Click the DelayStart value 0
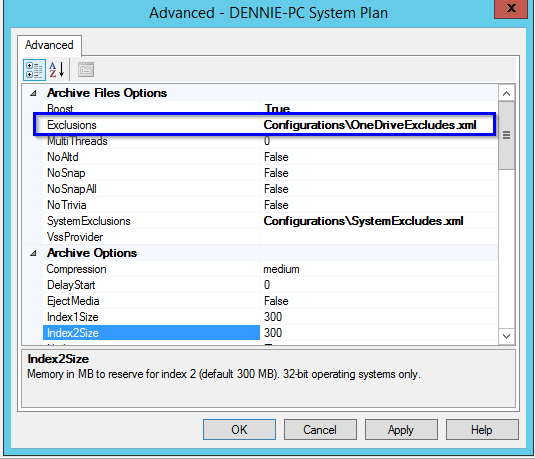The height and width of the screenshot is (459, 535). click(x=267, y=285)
